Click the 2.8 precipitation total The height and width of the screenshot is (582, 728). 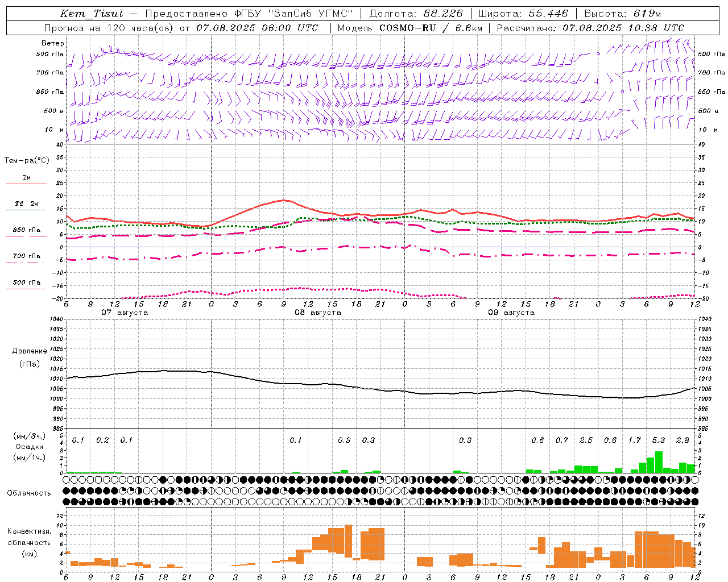[x=682, y=440]
